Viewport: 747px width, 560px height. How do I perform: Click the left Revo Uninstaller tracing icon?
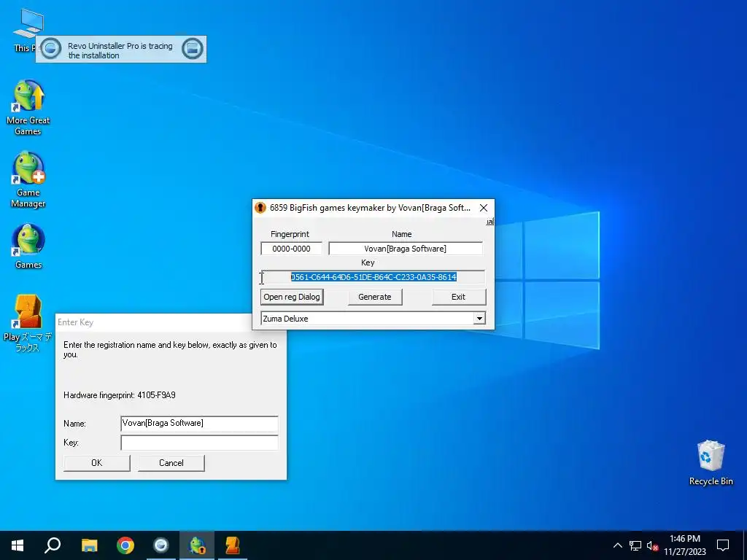pyautogui.click(x=50, y=49)
